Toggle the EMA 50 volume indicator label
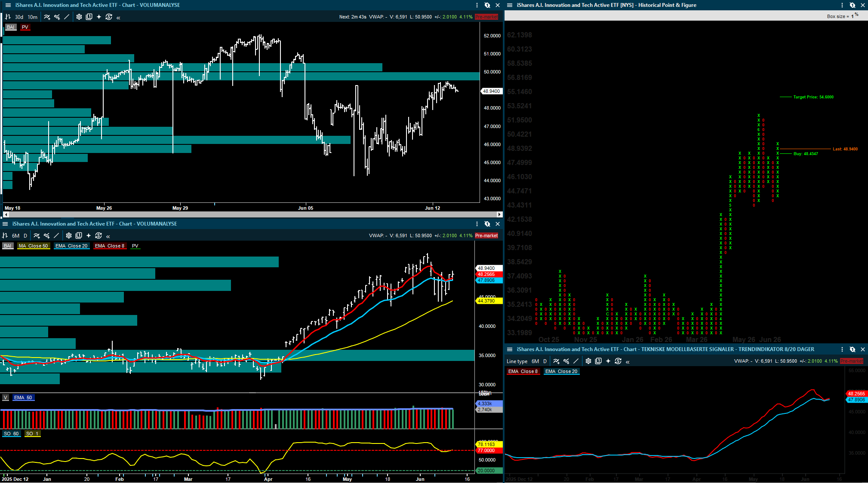 (23, 397)
